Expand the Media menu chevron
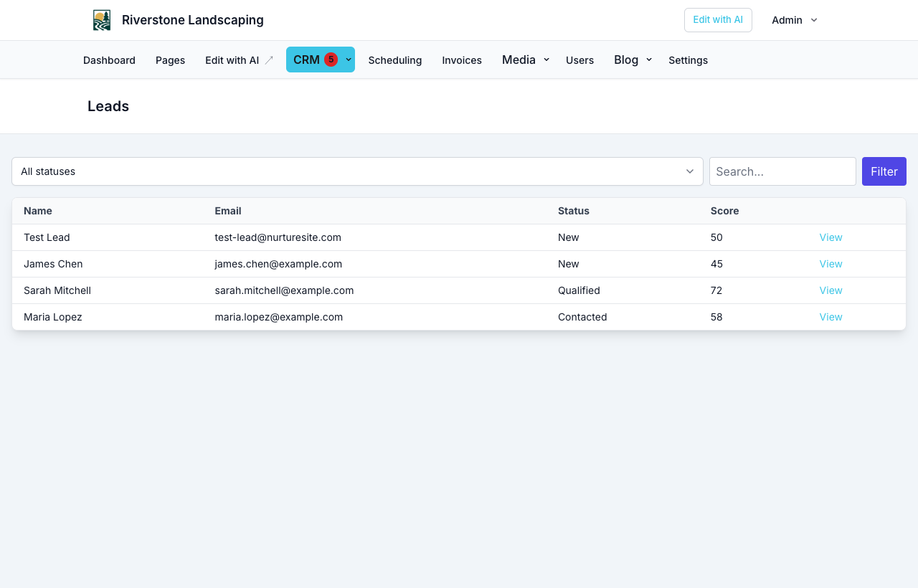This screenshot has height=588, width=918. [546, 60]
